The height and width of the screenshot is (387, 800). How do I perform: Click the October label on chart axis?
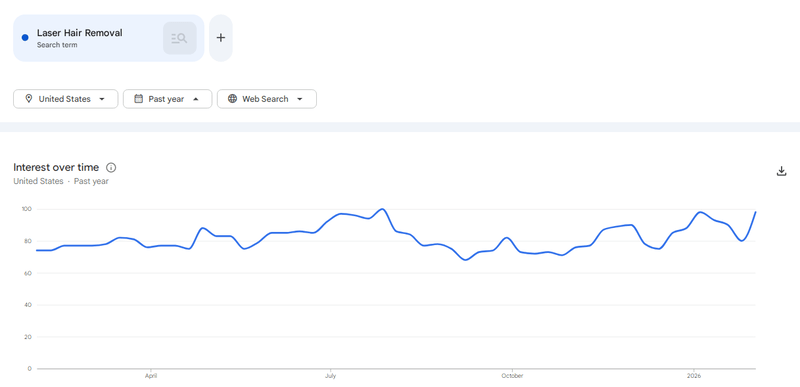click(x=512, y=376)
